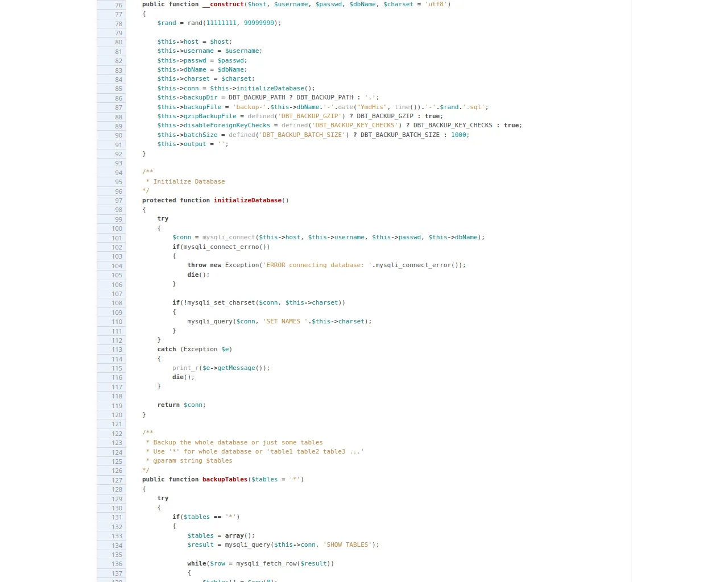Click "if($tables == '*')" condition
This screenshot has width=728, height=582.
pos(206,517)
